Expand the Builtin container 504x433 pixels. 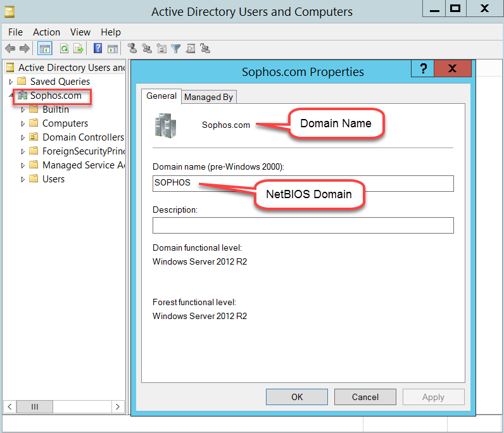[23, 110]
